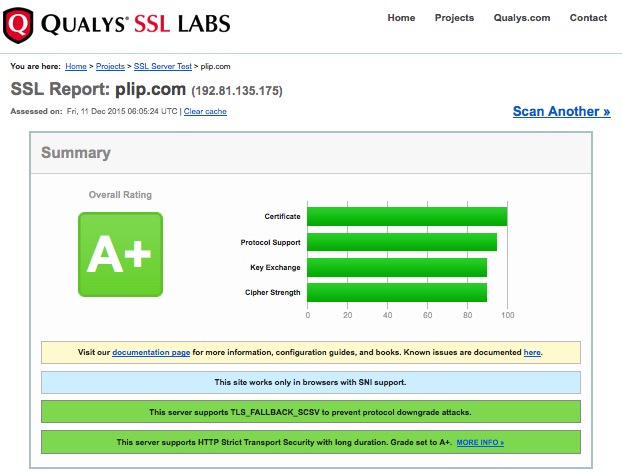Click the 'Protocol Support' chart label
Image resolution: width=622 pixels, height=473 pixels.
[271, 242]
